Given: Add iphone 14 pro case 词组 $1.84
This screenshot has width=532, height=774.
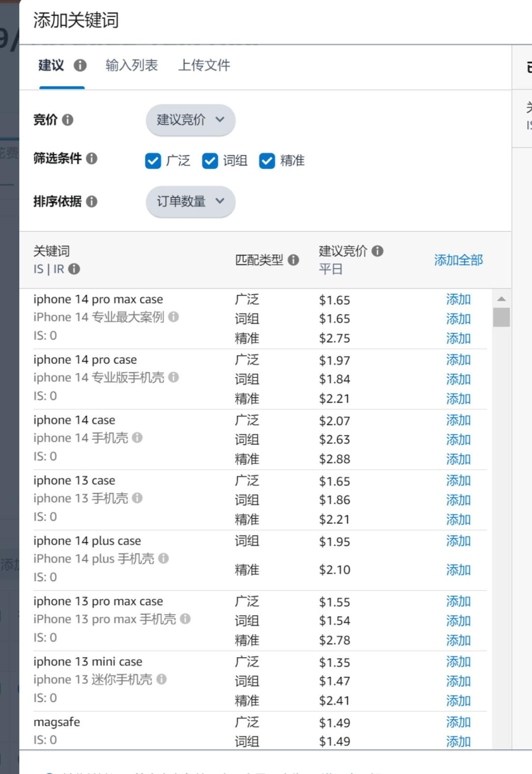Looking at the screenshot, I should pyautogui.click(x=458, y=379).
